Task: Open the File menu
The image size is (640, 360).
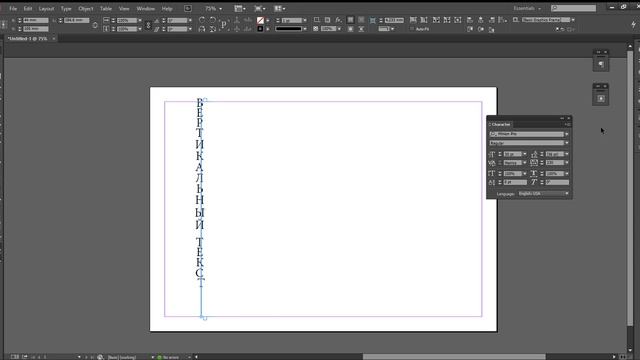Action: pos(13,8)
